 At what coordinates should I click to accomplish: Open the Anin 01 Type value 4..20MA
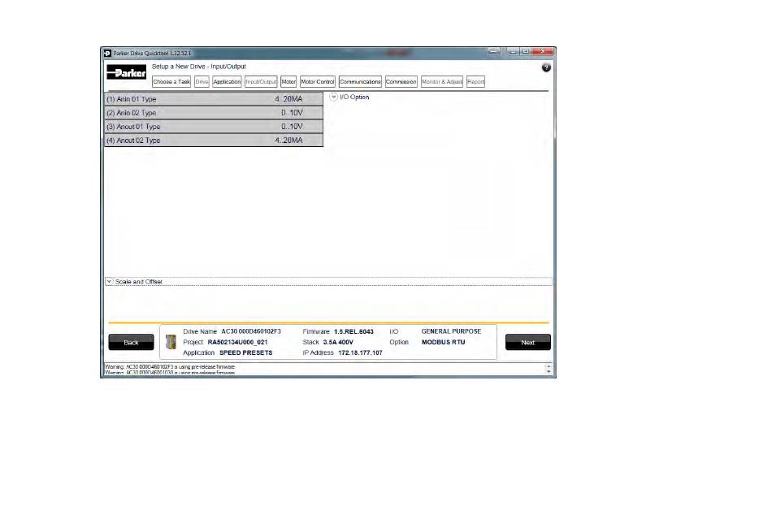coord(288,99)
